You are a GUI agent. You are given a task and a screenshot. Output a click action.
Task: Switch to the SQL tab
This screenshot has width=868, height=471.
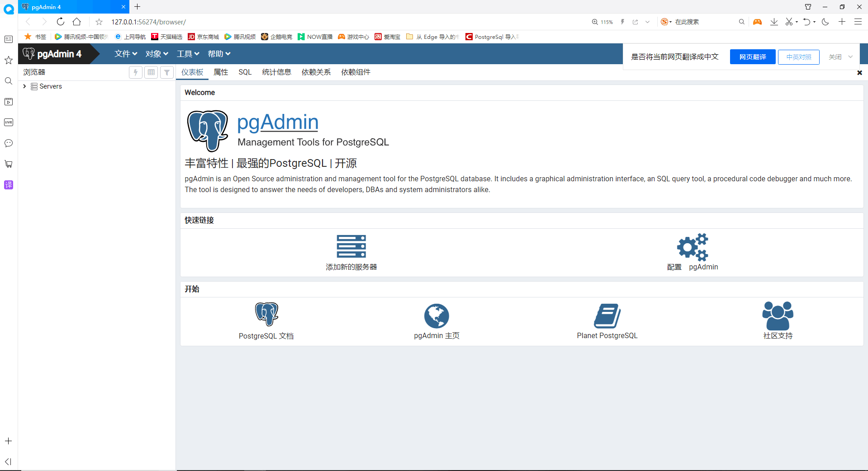245,72
